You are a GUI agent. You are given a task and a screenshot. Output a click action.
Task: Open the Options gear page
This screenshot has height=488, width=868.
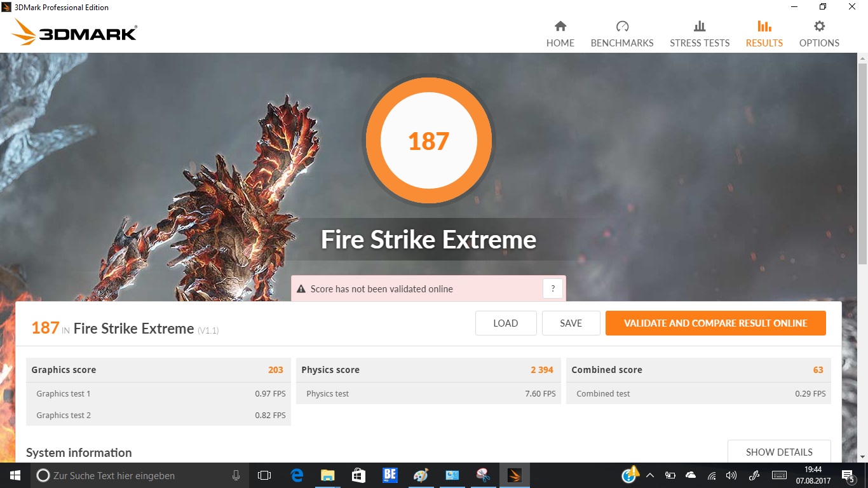tap(819, 34)
